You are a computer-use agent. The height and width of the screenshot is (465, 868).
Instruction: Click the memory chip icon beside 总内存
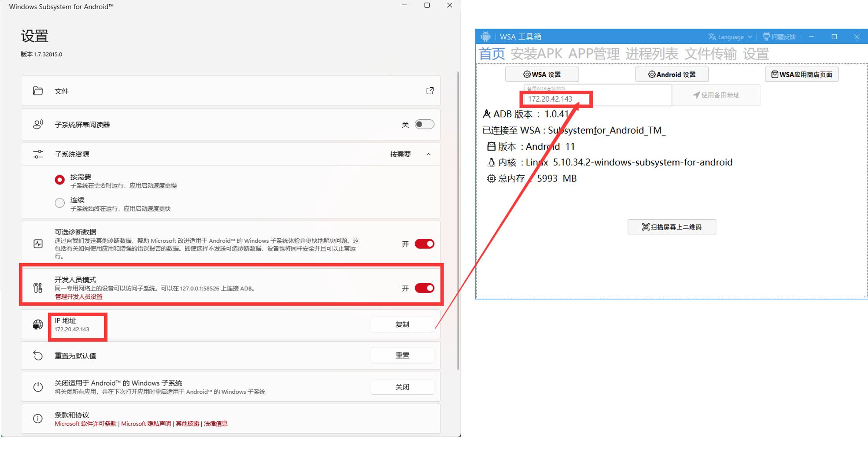click(x=491, y=178)
